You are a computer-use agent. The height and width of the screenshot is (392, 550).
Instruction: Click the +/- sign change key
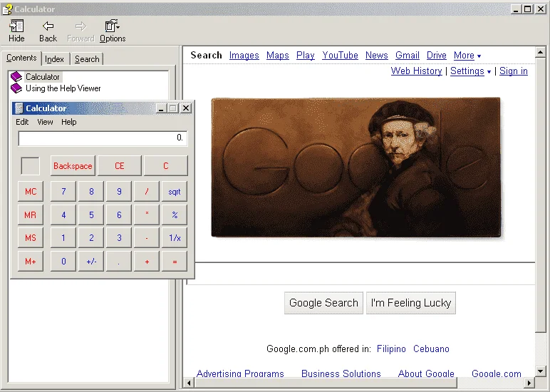point(91,262)
